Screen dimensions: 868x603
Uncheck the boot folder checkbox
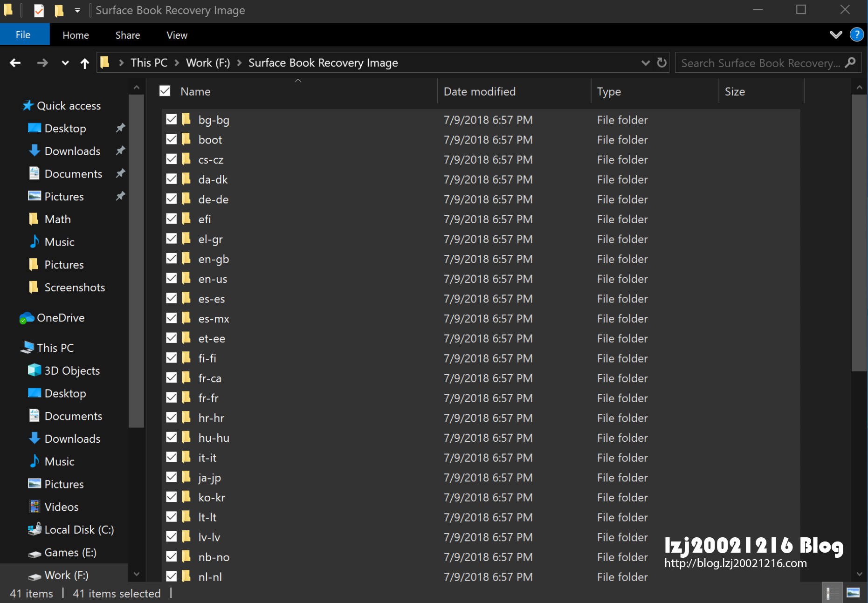coord(172,139)
